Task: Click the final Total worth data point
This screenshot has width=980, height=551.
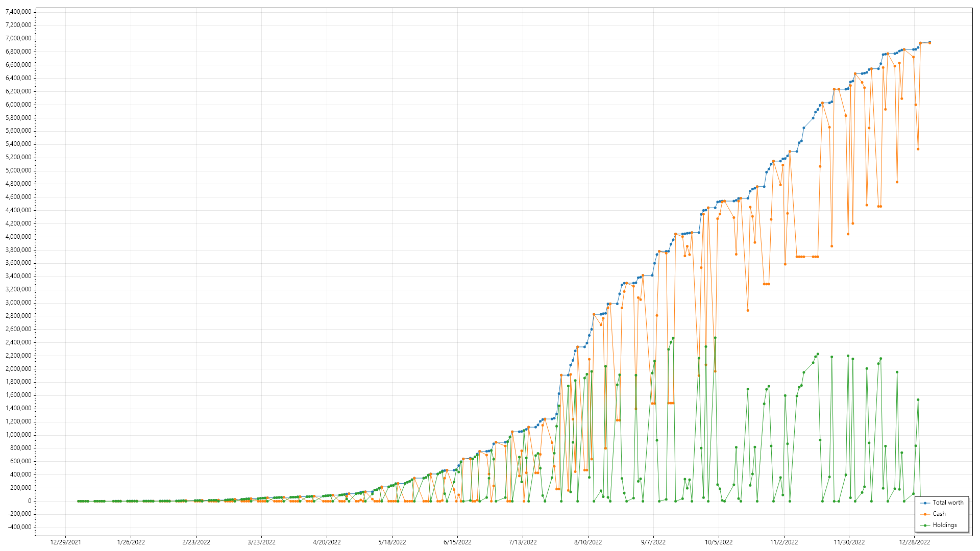Action: pos(929,42)
